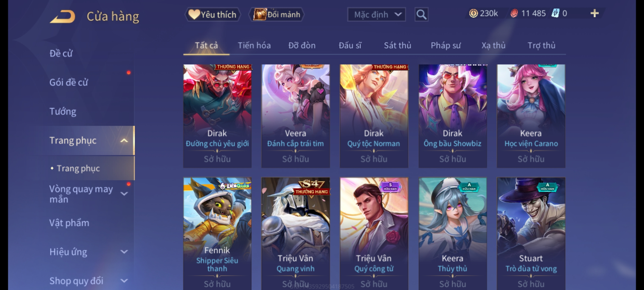Tap the plus icon to add currency
Screen dimensions: 644x290
pyautogui.click(x=595, y=13)
